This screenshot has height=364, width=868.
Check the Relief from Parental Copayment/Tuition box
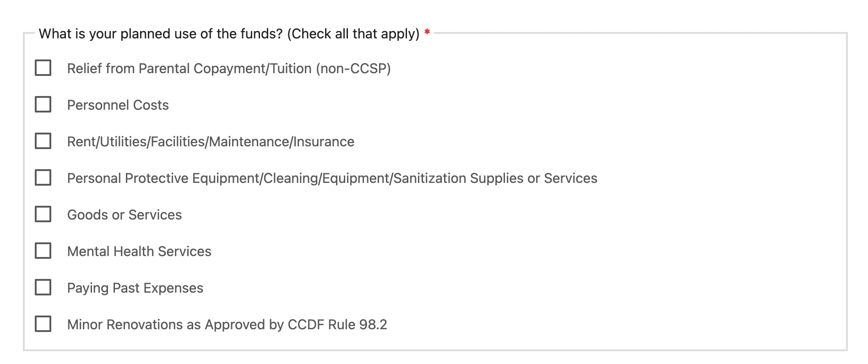43,68
